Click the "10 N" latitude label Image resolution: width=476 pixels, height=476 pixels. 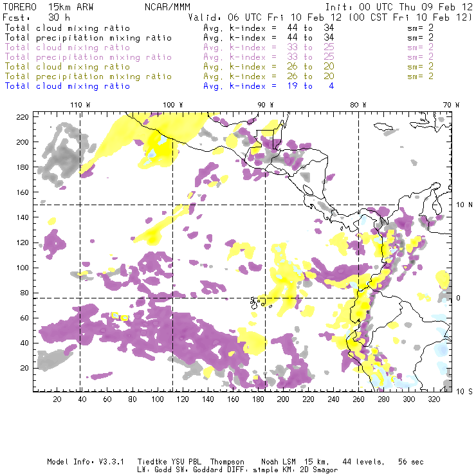click(x=464, y=205)
